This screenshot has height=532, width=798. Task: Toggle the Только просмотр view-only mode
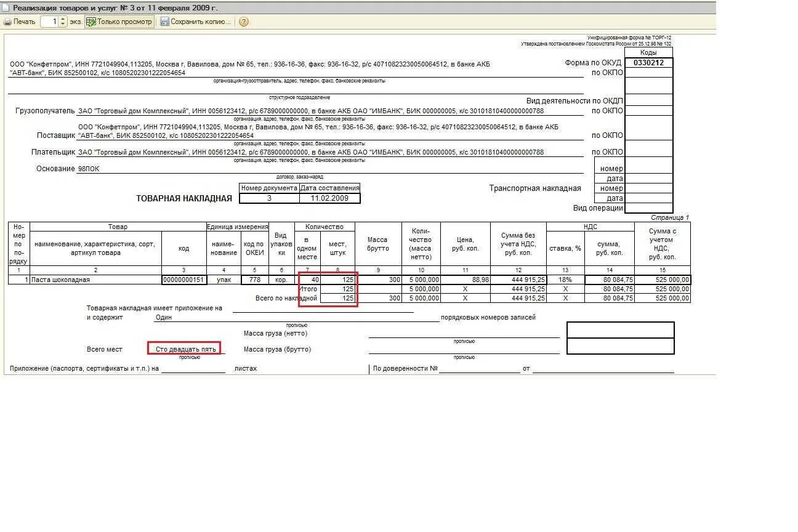pyautogui.click(x=119, y=22)
